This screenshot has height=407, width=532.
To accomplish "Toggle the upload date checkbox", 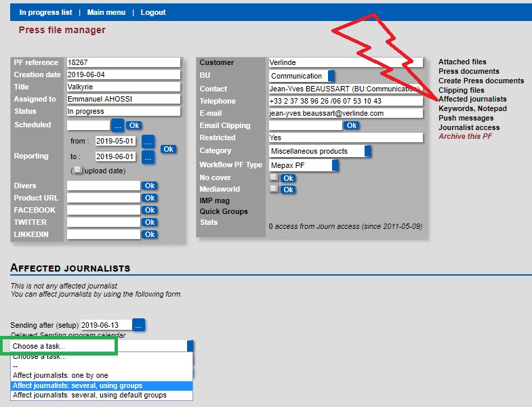I will click(78, 171).
